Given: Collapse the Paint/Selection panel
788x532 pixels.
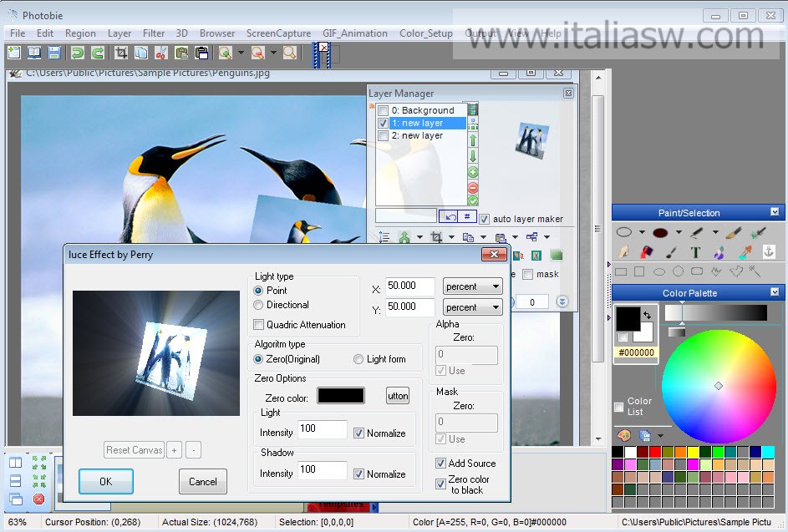Looking at the screenshot, I should tap(775, 212).
